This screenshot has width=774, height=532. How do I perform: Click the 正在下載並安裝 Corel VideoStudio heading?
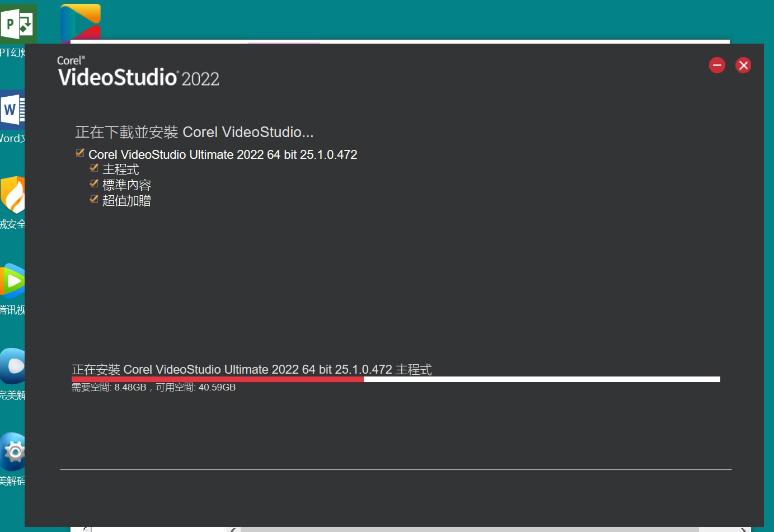coord(194,132)
